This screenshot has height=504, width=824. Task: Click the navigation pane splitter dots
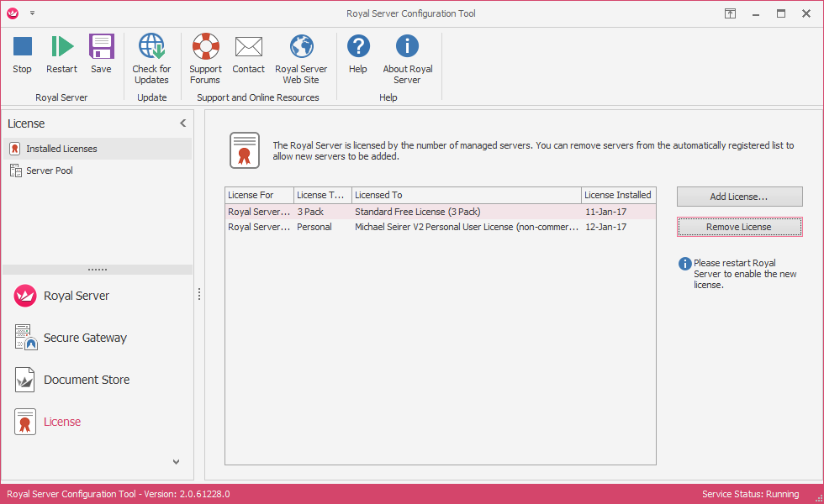98,270
